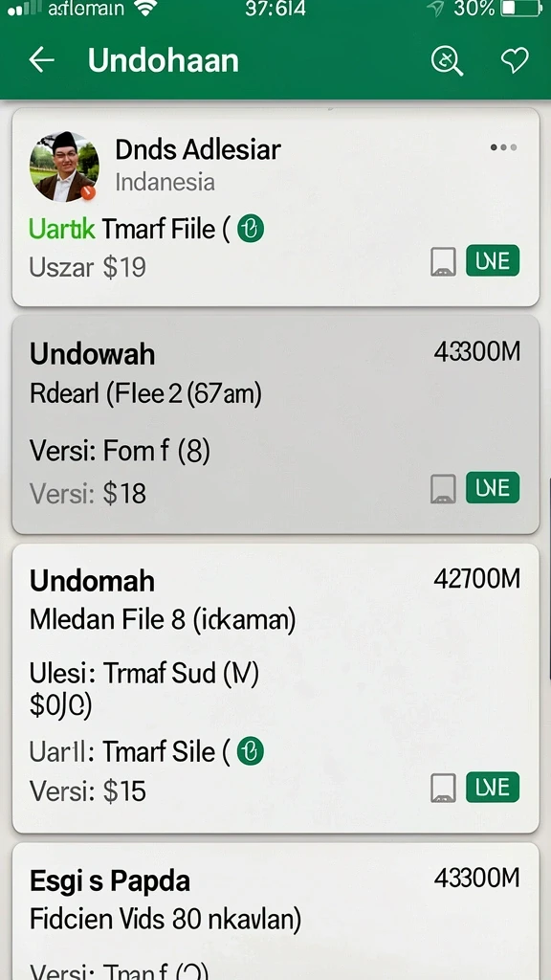Tap the heart favorites icon in header
The width and height of the screenshot is (551, 980).
pos(515,60)
